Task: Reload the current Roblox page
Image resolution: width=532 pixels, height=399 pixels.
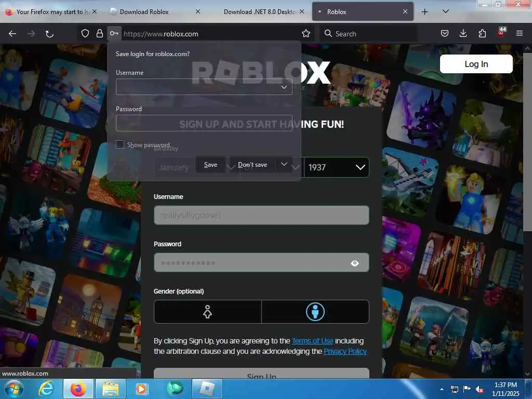Action: click(49, 34)
